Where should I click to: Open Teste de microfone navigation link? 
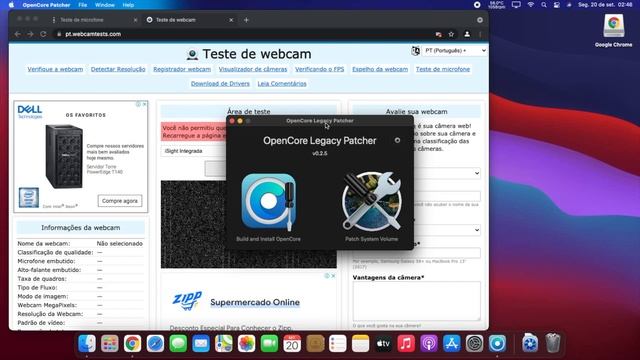(443, 69)
